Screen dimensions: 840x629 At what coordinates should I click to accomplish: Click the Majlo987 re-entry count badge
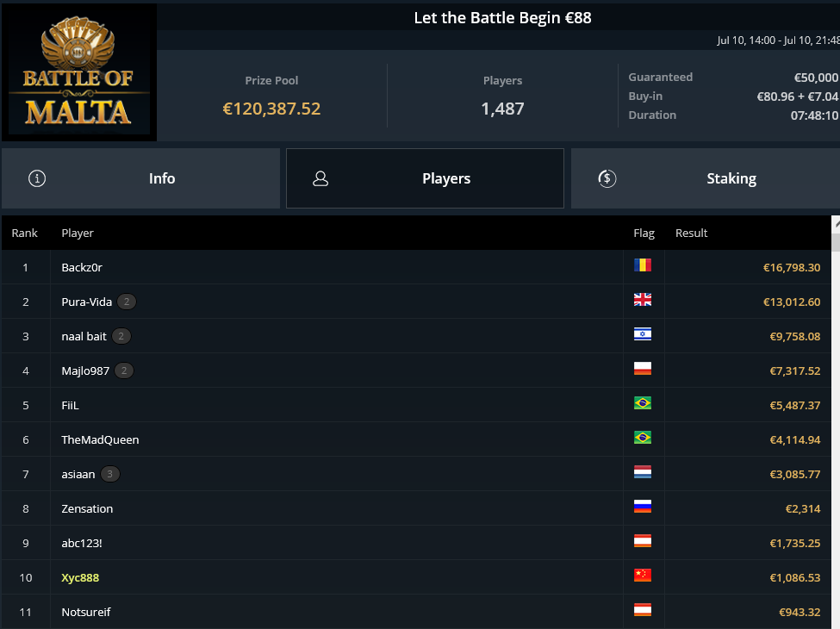[x=124, y=371]
